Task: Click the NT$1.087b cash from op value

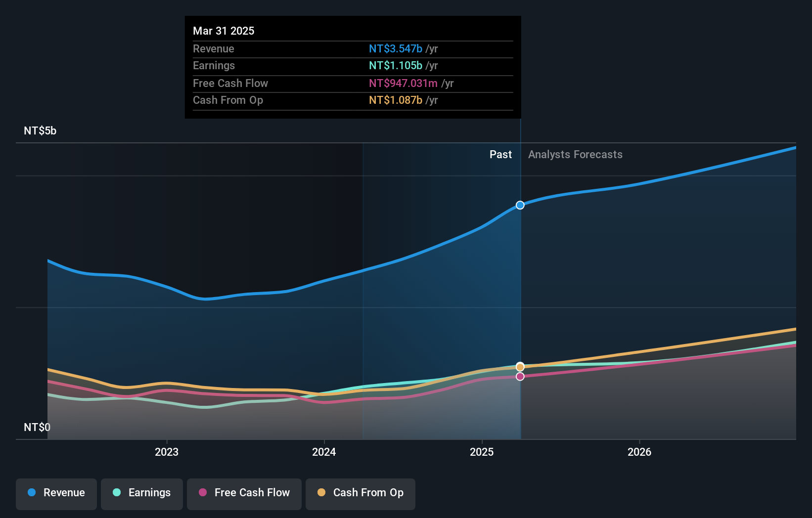Action: (396, 100)
